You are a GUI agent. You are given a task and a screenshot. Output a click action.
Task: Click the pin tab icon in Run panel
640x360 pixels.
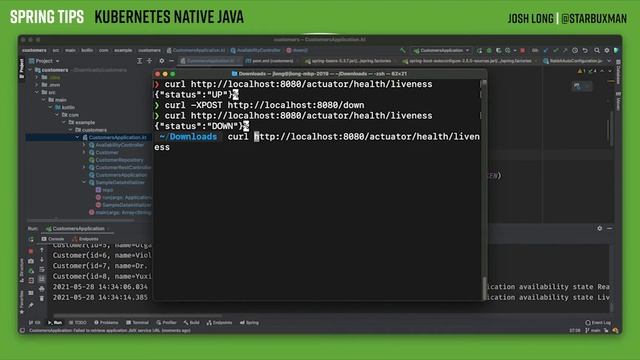(x=31, y=305)
